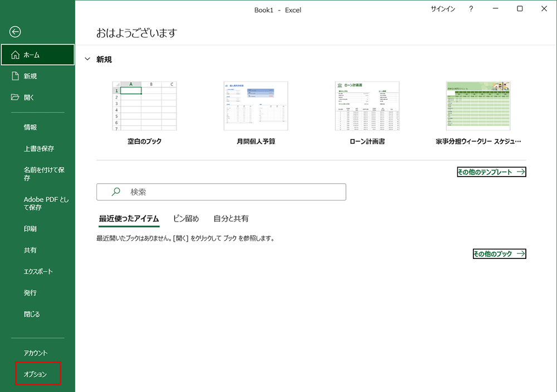Open the blank workbook (空白のブック) template
557x392 pixels.
(144, 106)
